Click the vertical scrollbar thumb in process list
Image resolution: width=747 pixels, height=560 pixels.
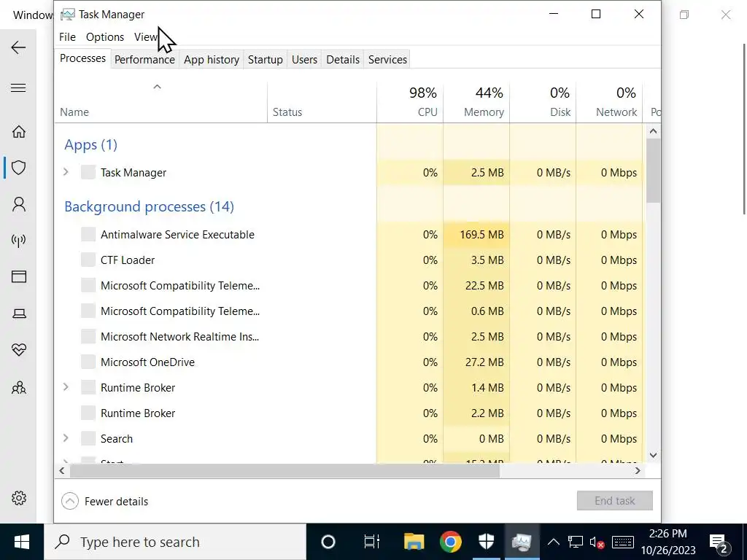coord(653,171)
